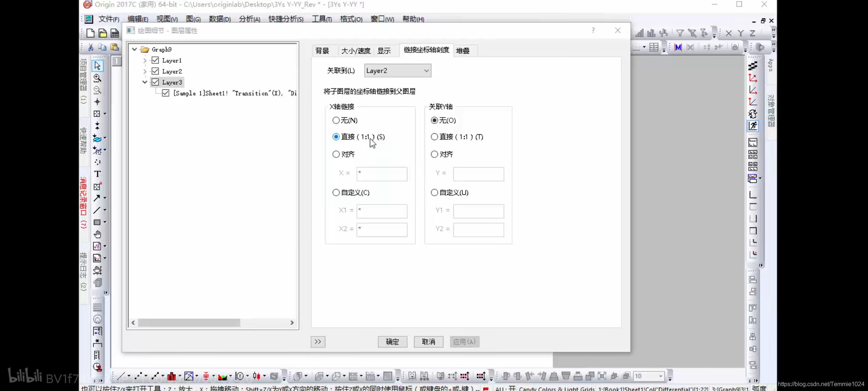Collapse the Layer3 tree node
868x391 pixels.
click(145, 82)
